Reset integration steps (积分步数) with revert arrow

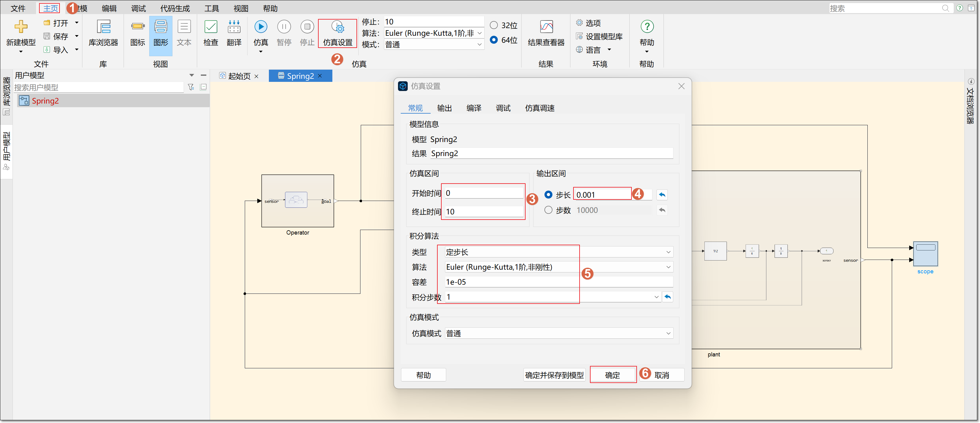point(667,297)
